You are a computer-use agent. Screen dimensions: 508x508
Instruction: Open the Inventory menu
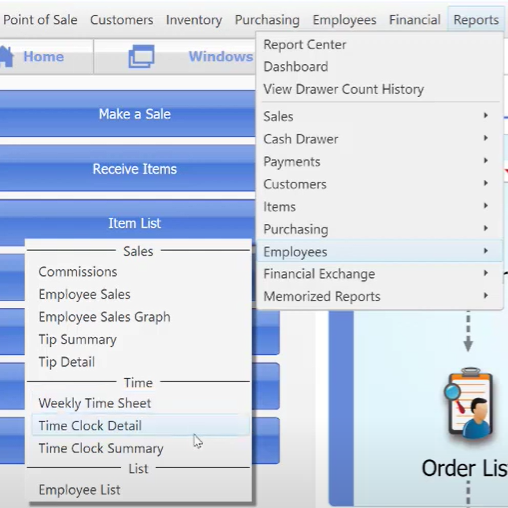[x=194, y=20]
